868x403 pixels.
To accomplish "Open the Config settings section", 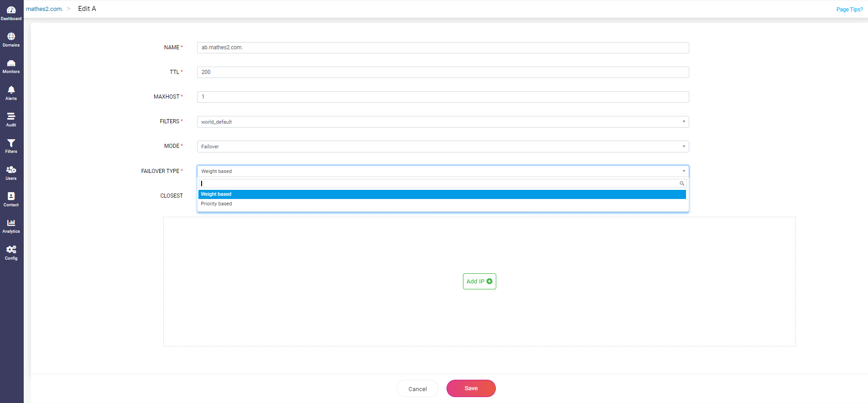I will (11, 253).
